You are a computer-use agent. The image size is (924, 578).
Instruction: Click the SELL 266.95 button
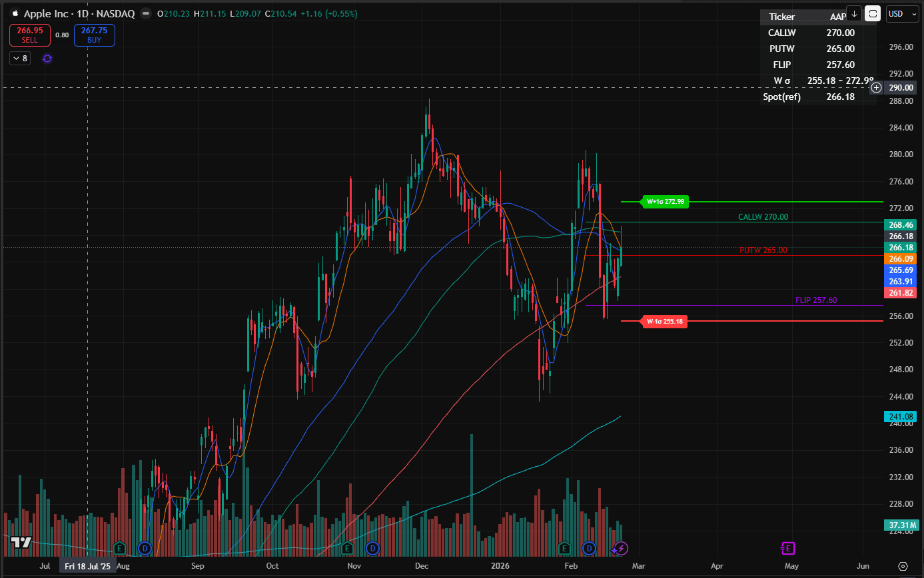(x=29, y=35)
